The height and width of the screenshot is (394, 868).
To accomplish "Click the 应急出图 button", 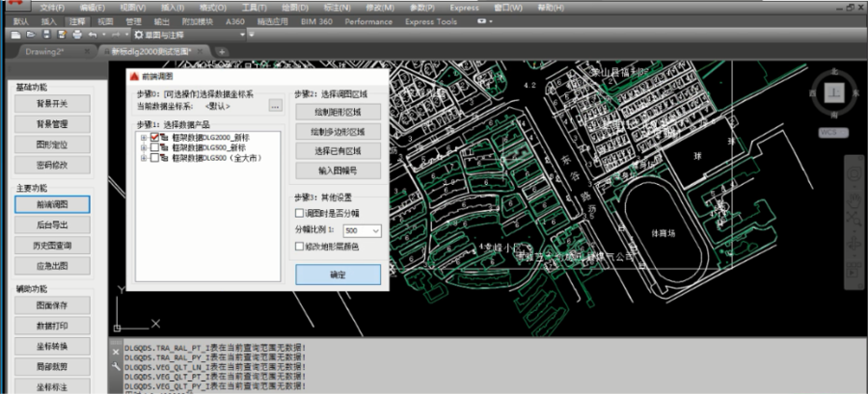I will tap(52, 265).
